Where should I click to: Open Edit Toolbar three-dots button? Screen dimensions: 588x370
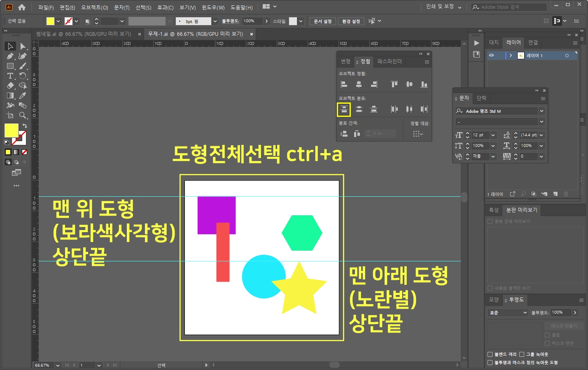click(16, 186)
